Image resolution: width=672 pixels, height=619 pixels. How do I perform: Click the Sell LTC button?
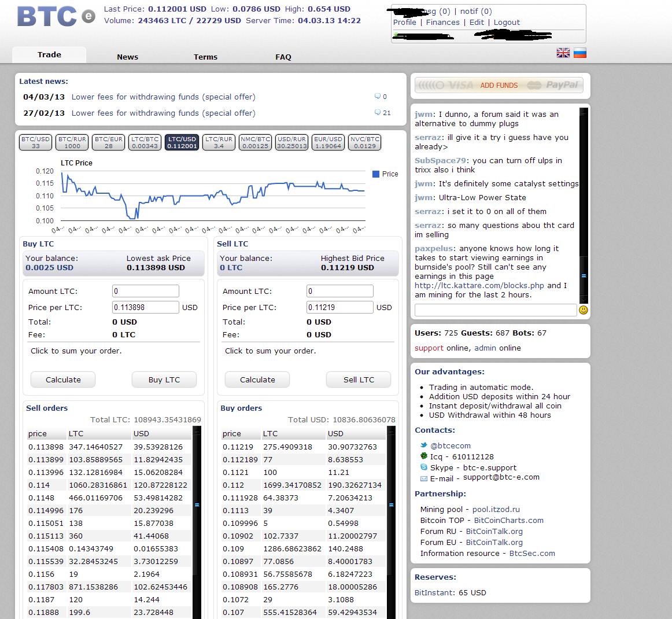point(359,379)
